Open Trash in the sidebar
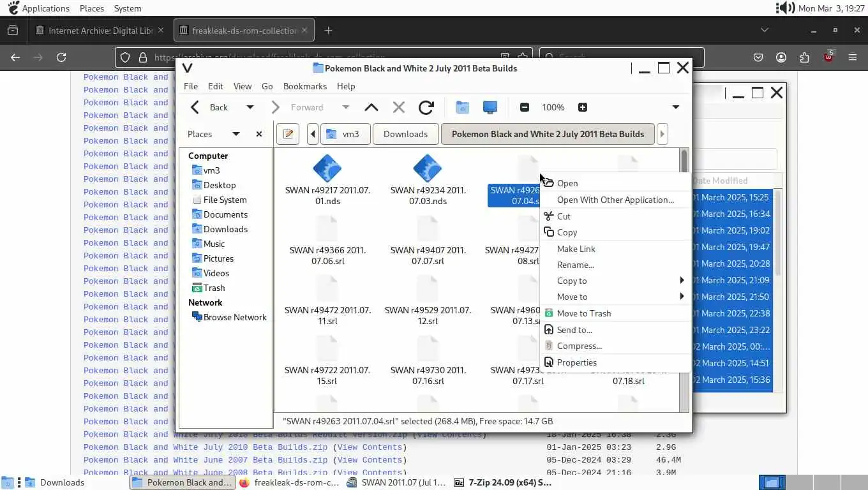 (x=208, y=288)
